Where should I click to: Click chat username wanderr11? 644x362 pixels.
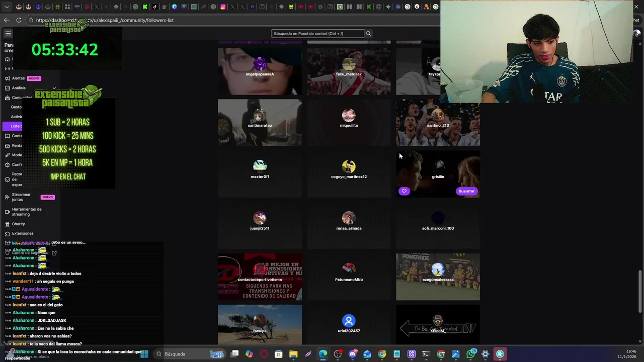pyautogui.click(x=23, y=282)
